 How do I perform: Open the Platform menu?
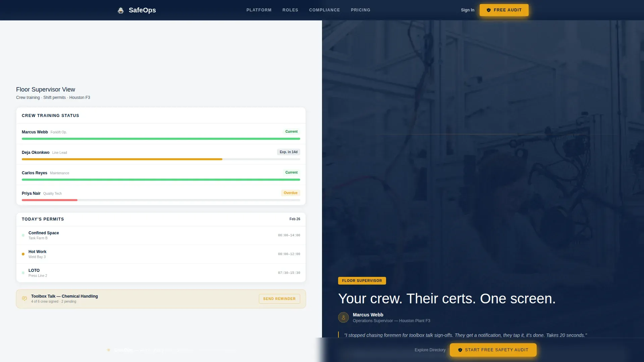[x=259, y=10]
